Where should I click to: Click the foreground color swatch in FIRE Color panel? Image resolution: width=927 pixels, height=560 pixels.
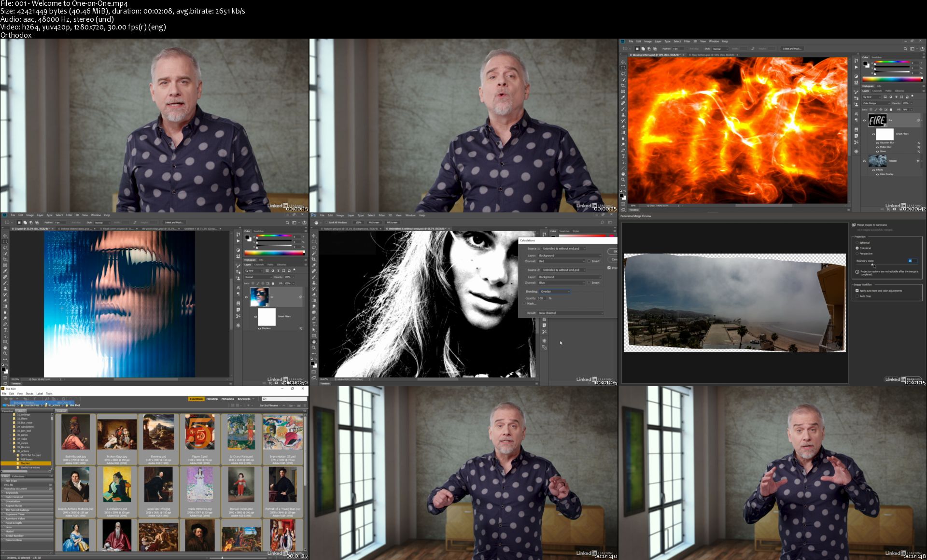click(865, 63)
